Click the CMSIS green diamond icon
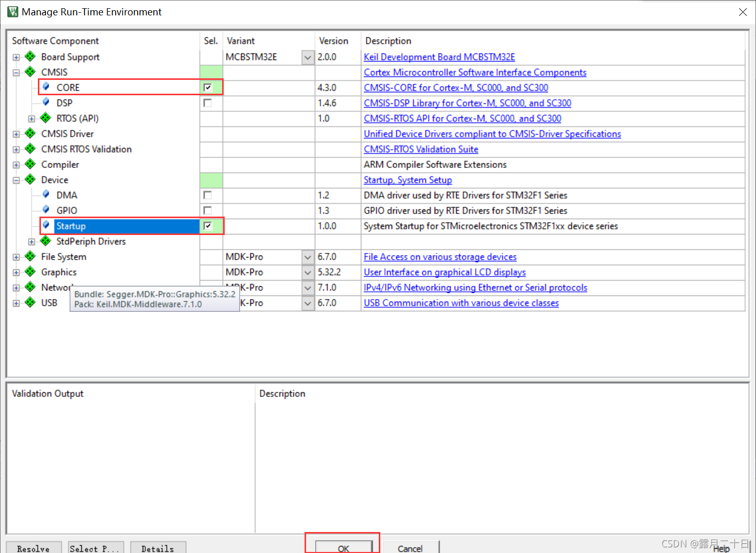The height and width of the screenshot is (553, 756). click(x=30, y=72)
